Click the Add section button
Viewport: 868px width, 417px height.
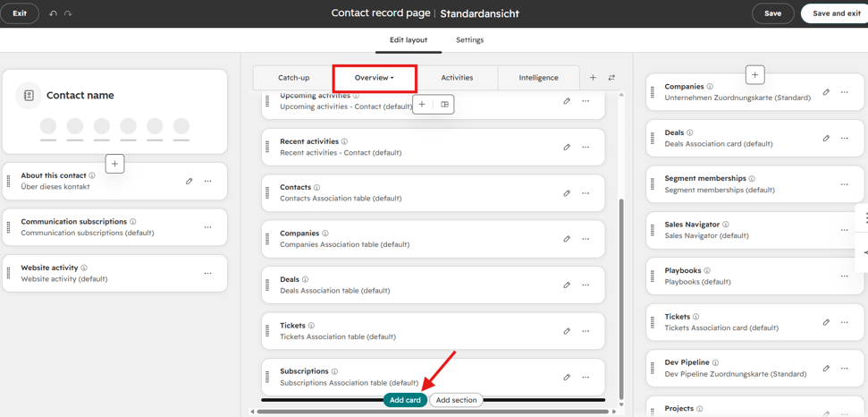tap(456, 400)
